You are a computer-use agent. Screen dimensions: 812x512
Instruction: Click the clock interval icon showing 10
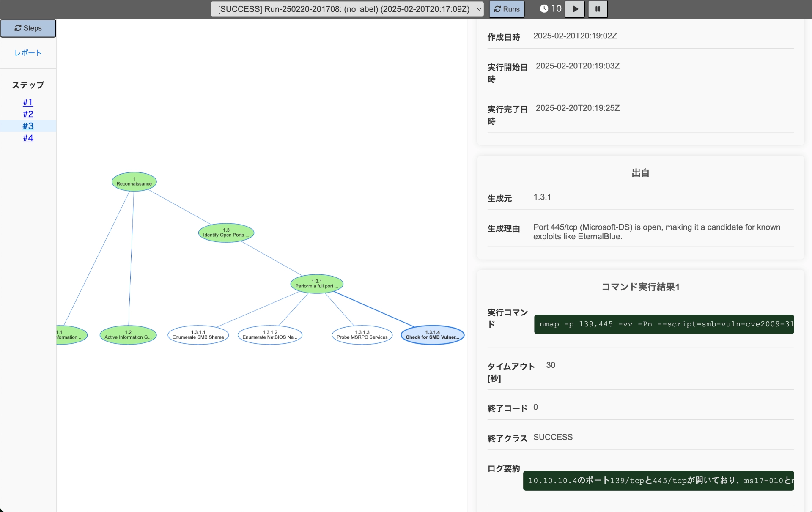(x=544, y=9)
